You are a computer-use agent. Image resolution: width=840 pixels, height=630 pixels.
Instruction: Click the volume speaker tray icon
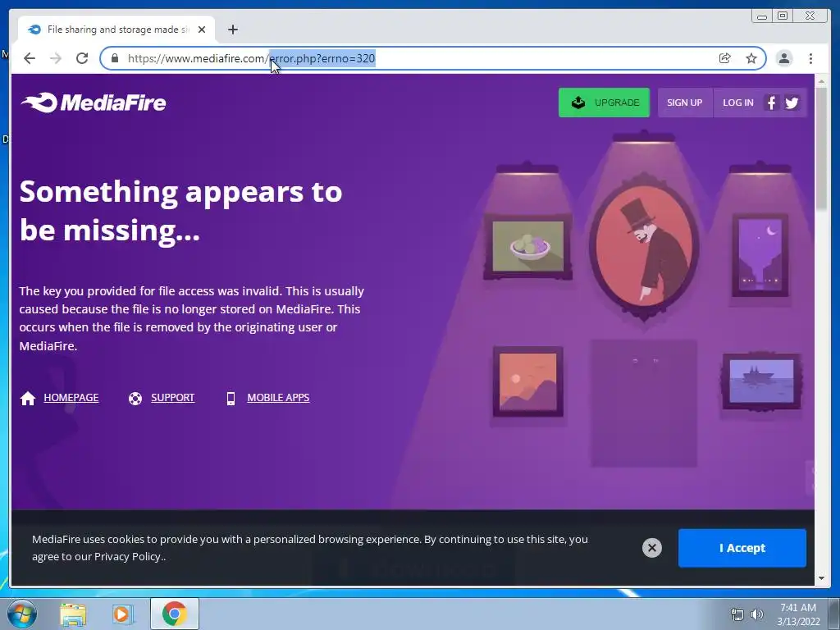tap(757, 614)
